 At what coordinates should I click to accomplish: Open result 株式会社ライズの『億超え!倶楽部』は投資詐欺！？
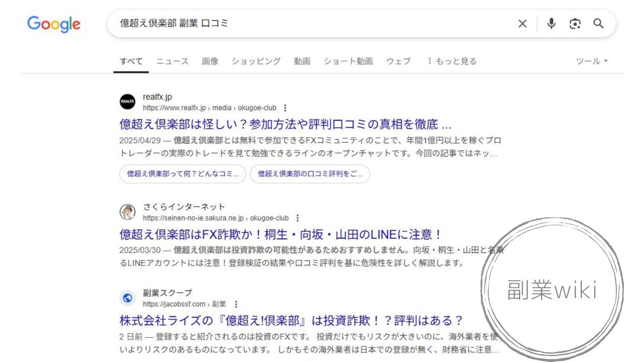click(x=291, y=320)
